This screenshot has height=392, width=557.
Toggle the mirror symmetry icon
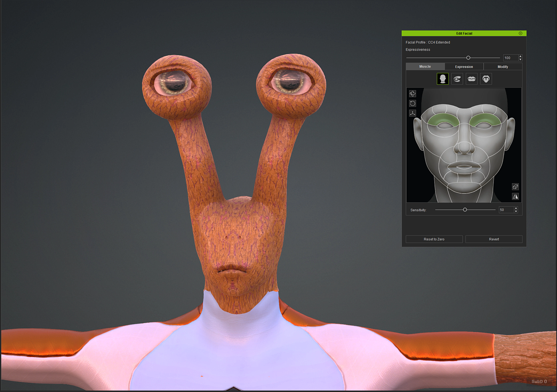tap(515, 196)
